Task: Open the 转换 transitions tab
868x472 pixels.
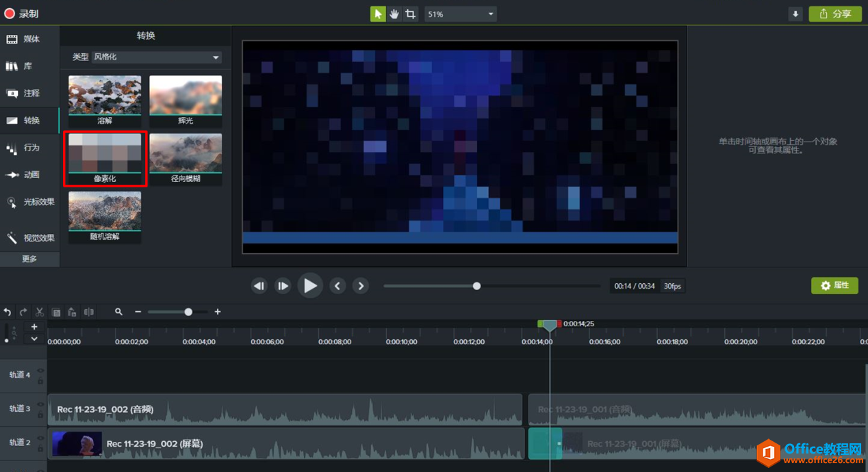Action: point(29,120)
